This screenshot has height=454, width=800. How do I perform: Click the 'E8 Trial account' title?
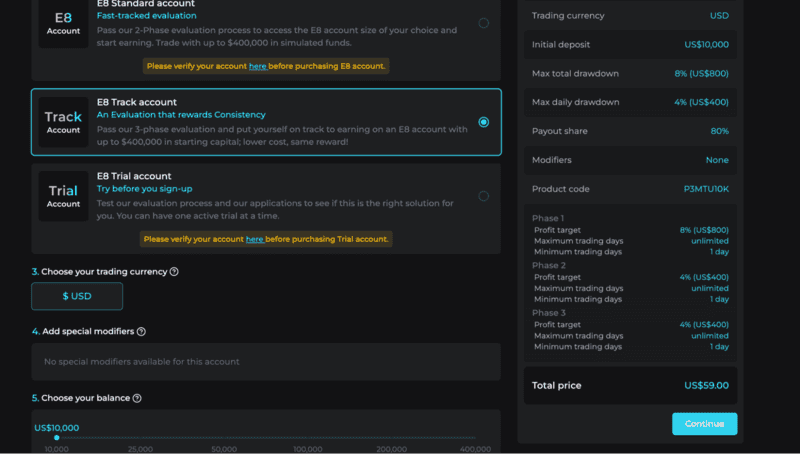click(134, 176)
